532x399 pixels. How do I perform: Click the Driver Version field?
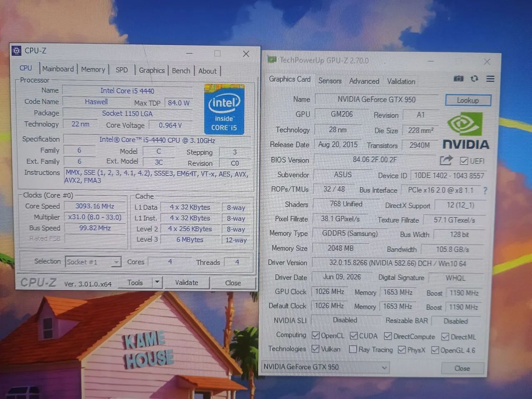[398, 263]
